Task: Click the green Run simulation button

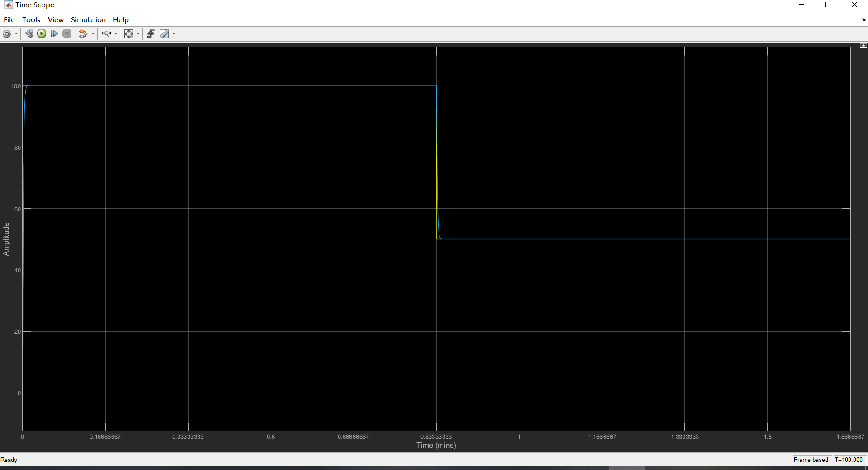Action: coord(42,34)
